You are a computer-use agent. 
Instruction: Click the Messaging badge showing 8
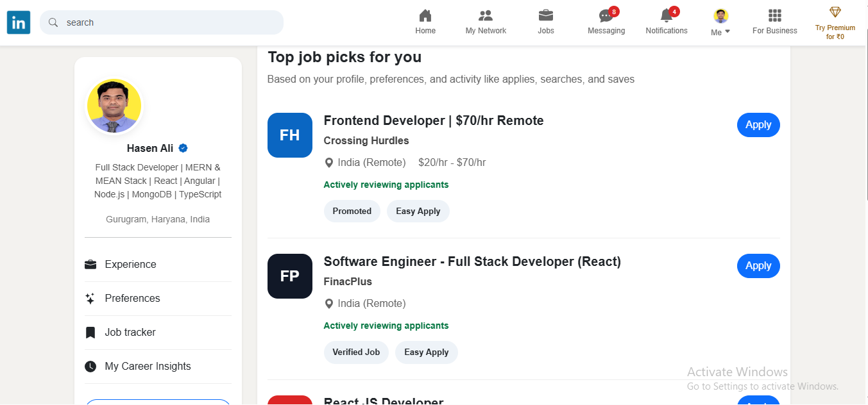pyautogui.click(x=614, y=12)
